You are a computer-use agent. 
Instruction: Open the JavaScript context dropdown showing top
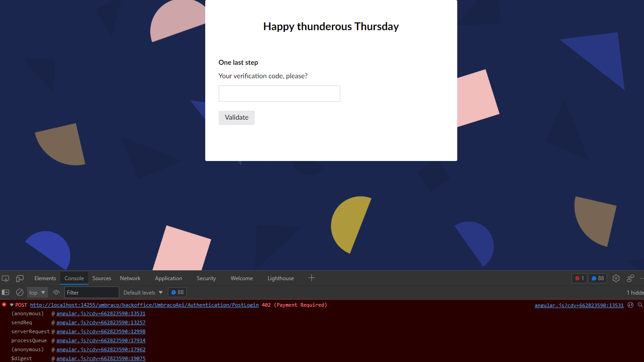pyautogui.click(x=37, y=292)
